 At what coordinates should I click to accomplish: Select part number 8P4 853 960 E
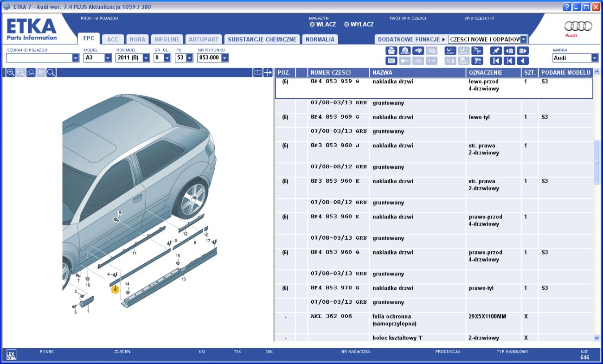point(335,217)
